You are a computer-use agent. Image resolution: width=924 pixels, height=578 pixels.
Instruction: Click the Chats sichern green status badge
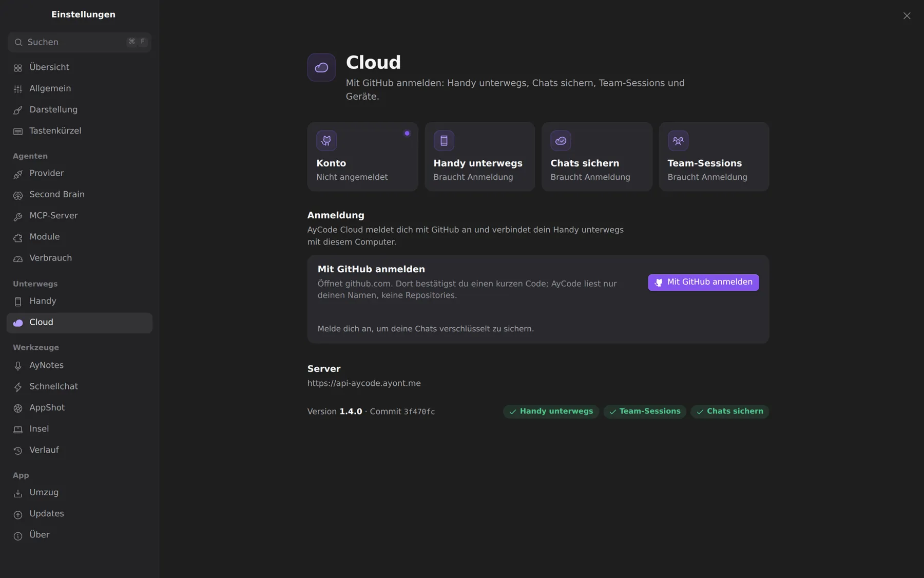coord(729,412)
